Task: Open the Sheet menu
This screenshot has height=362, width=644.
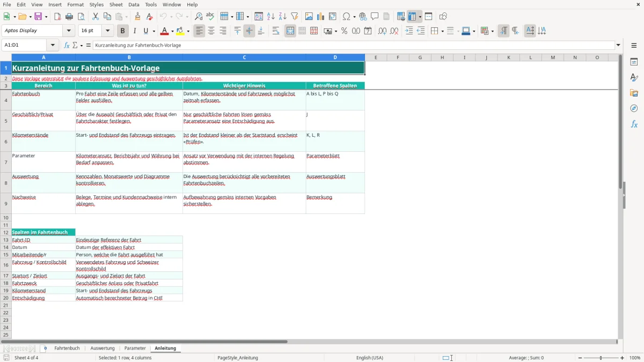Action: [116, 4]
